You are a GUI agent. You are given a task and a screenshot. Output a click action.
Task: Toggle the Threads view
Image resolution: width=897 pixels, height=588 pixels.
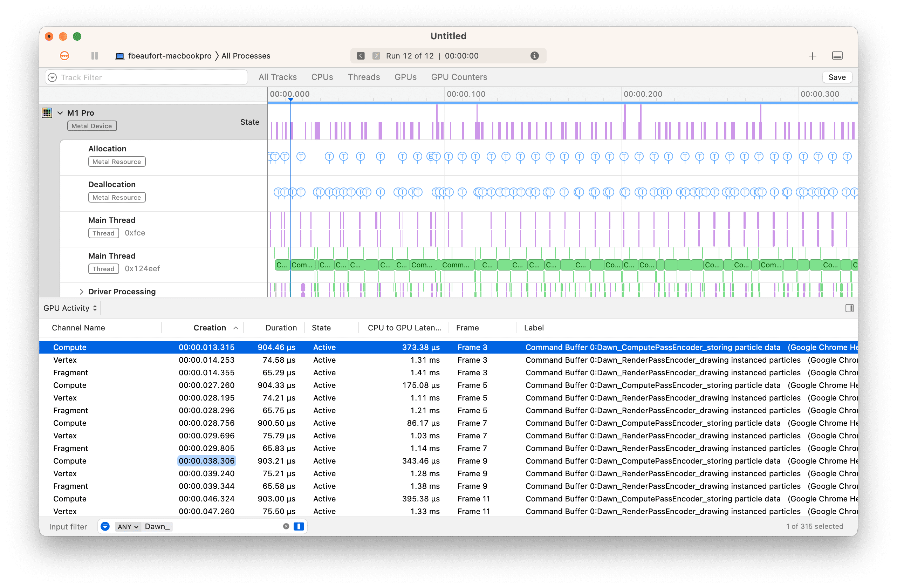tap(364, 77)
